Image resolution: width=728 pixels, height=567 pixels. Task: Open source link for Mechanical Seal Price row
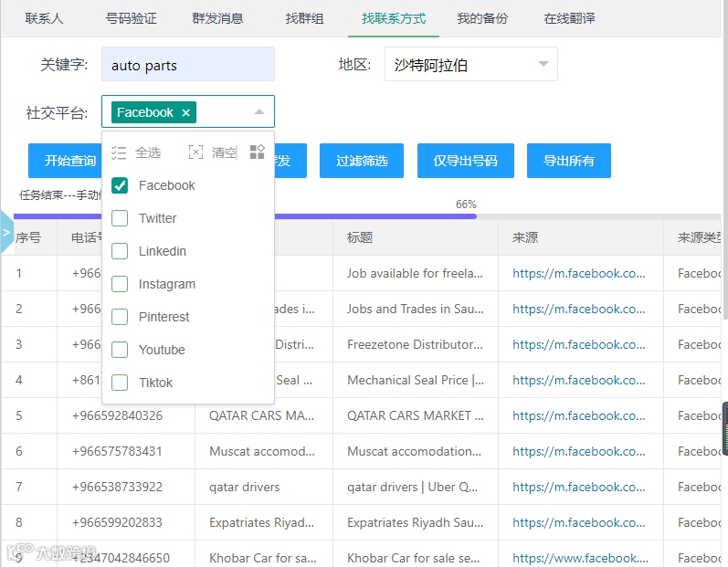point(578,380)
